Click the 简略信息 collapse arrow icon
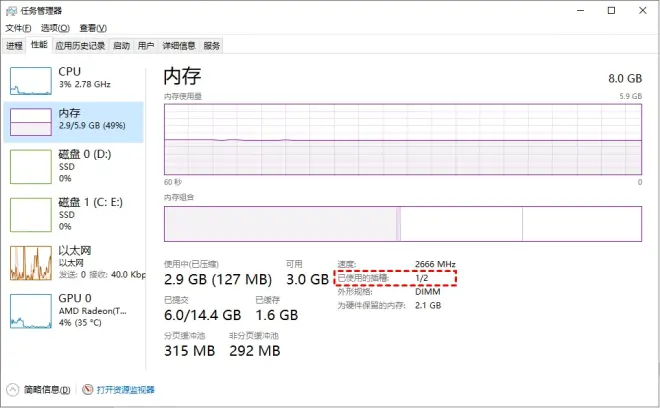This screenshot has height=408, width=660. [x=13, y=389]
